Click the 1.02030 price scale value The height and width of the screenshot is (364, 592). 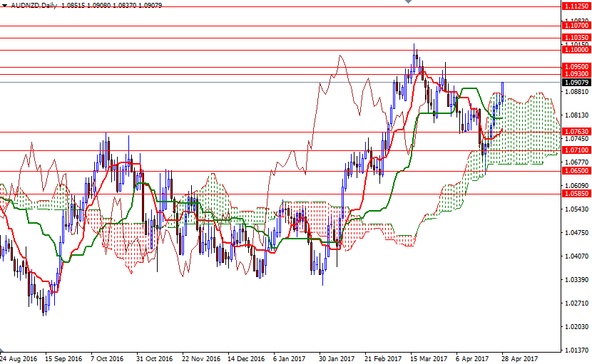(x=576, y=327)
